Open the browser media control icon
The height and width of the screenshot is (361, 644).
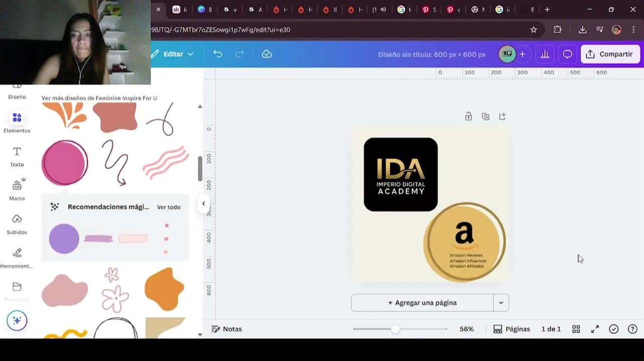[599, 30]
